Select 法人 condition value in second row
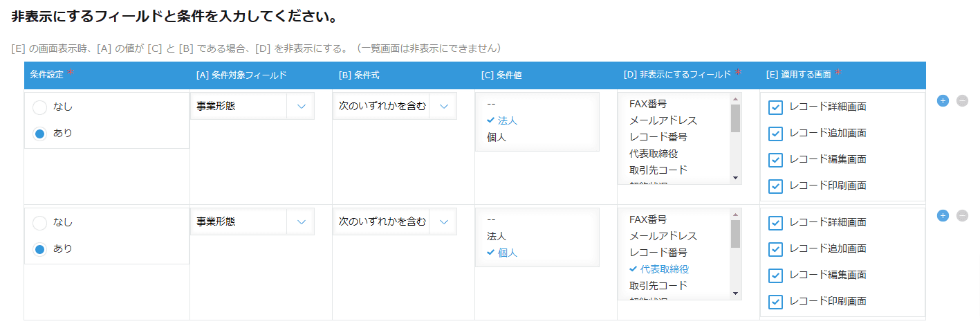The image size is (980, 335). [497, 236]
